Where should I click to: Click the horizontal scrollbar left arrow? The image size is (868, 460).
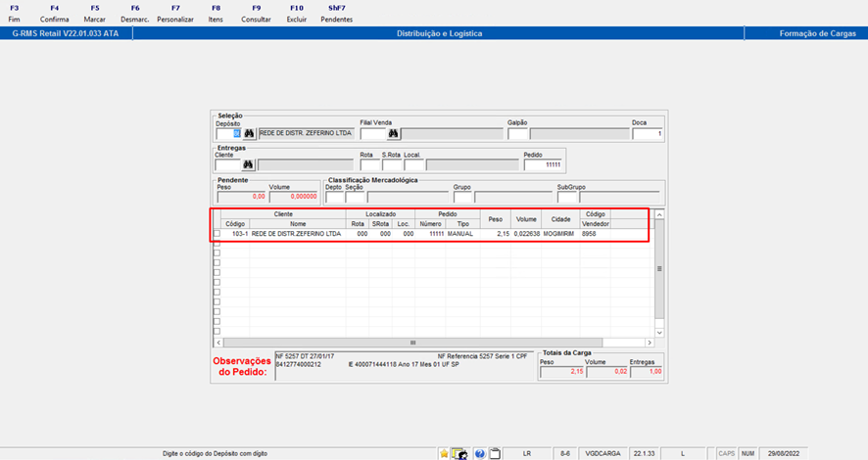point(218,343)
